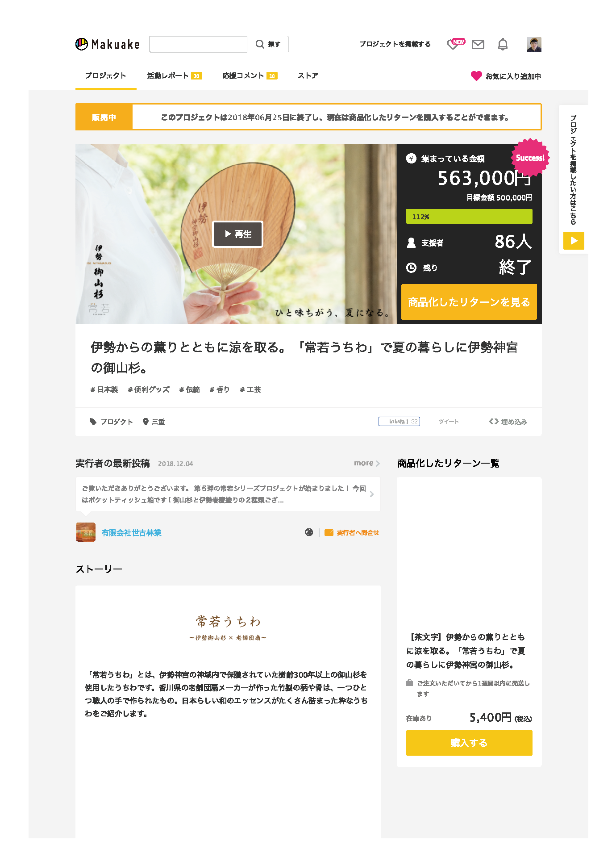The image size is (616, 866).
Task: Open the user profile avatar
Action: (x=534, y=44)
